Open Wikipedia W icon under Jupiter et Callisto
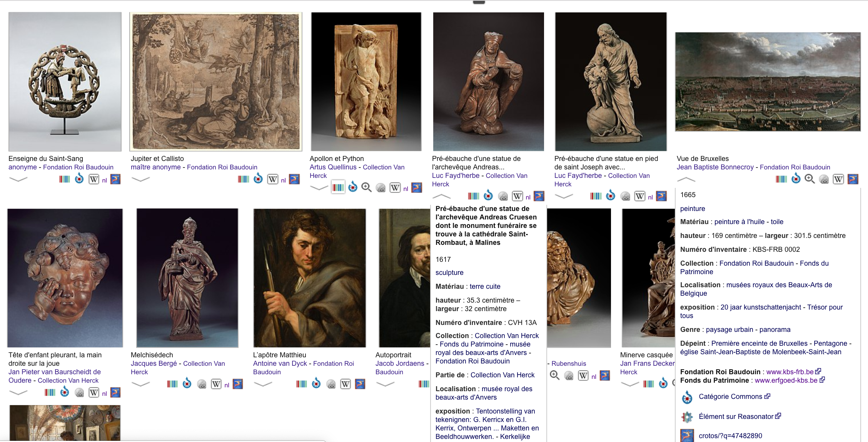 click(x=273, y=179)
